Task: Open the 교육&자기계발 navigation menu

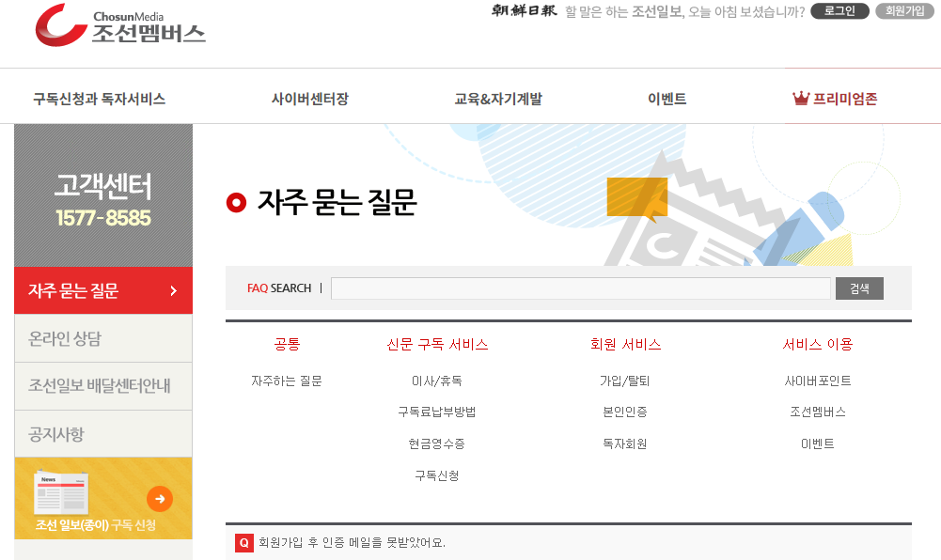Action: click(x=498, y=99)
